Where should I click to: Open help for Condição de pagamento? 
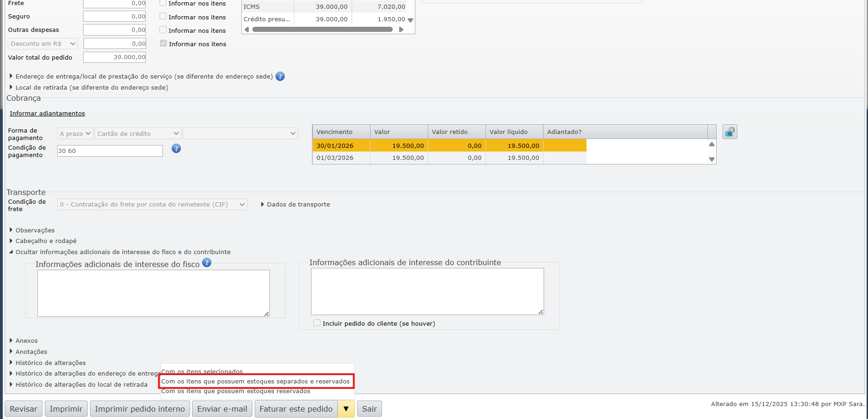[x=176, y=149]
